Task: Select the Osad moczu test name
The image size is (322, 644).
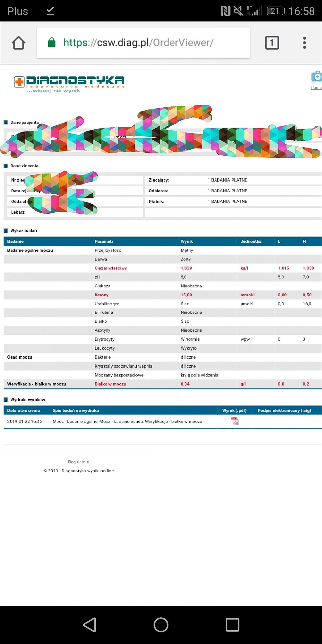Action: (20, 357)
